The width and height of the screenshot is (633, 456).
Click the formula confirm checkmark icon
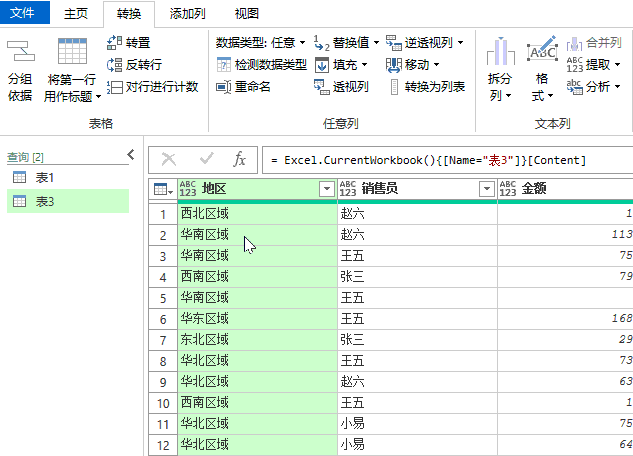tap(206, 159)
